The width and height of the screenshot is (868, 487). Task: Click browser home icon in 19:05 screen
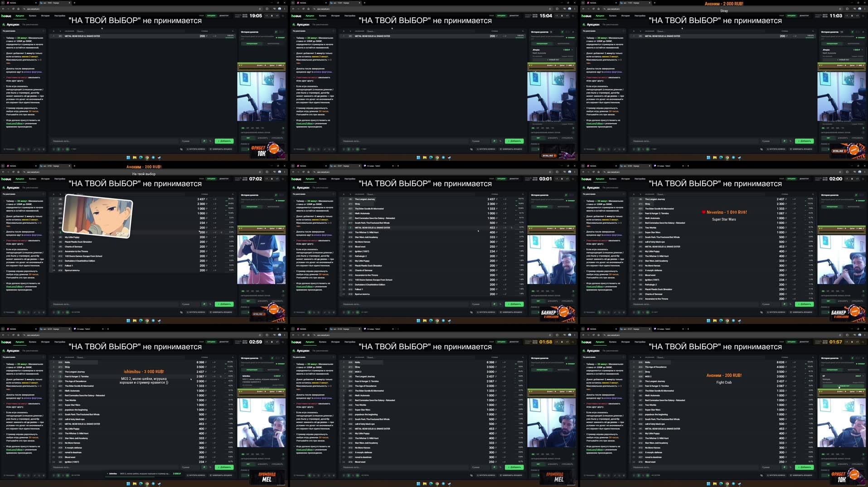(x=18, y=9)
